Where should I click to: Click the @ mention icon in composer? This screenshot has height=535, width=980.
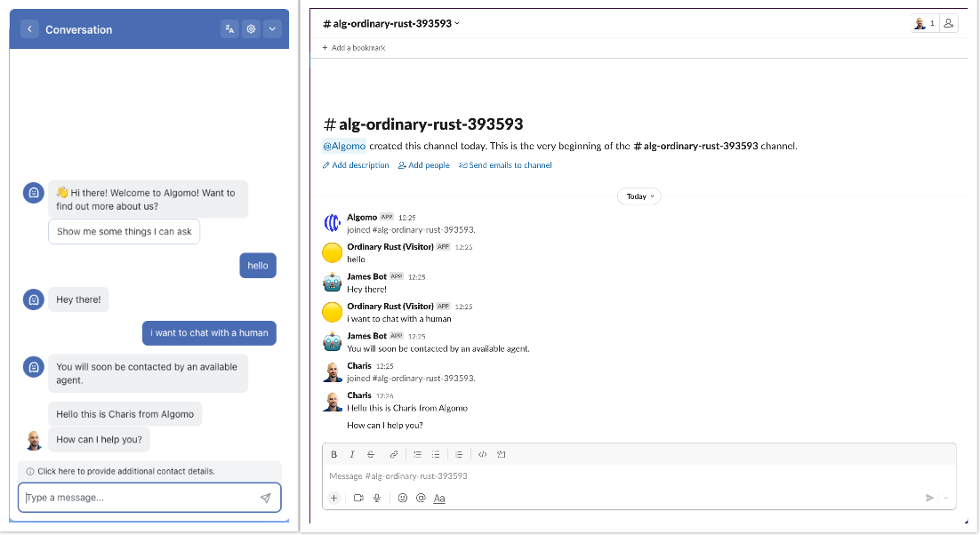pyautogui.click(x=421, y=499)
